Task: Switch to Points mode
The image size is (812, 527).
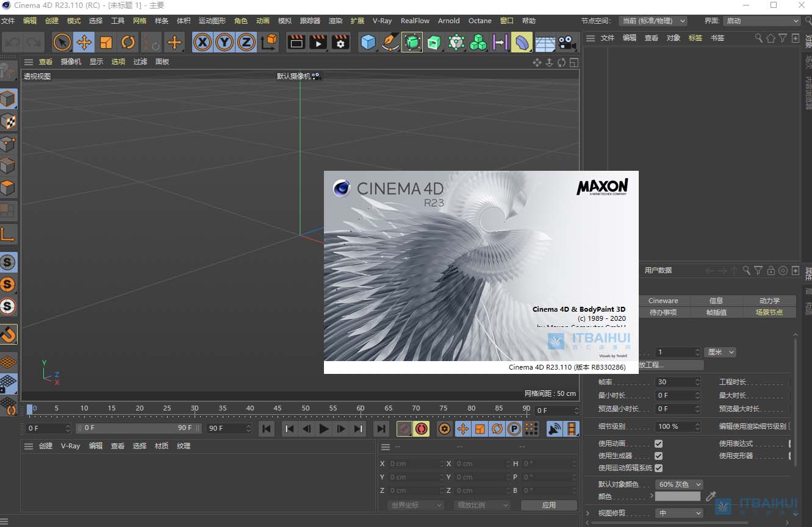Action: [8, 144]
